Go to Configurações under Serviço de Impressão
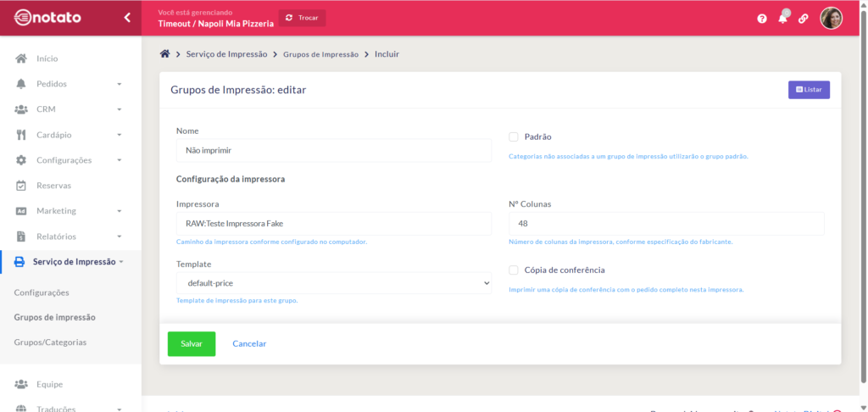 [x=42, y=292]
